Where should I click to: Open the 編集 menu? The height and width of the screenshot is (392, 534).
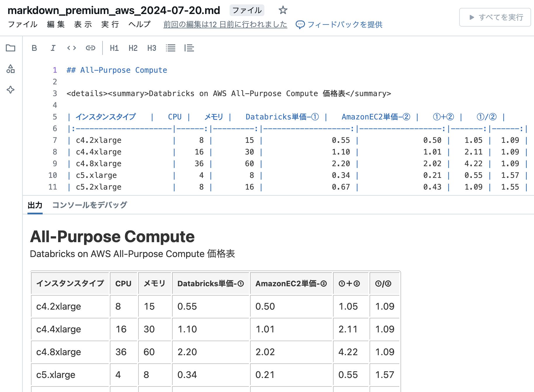click(56, 24)
